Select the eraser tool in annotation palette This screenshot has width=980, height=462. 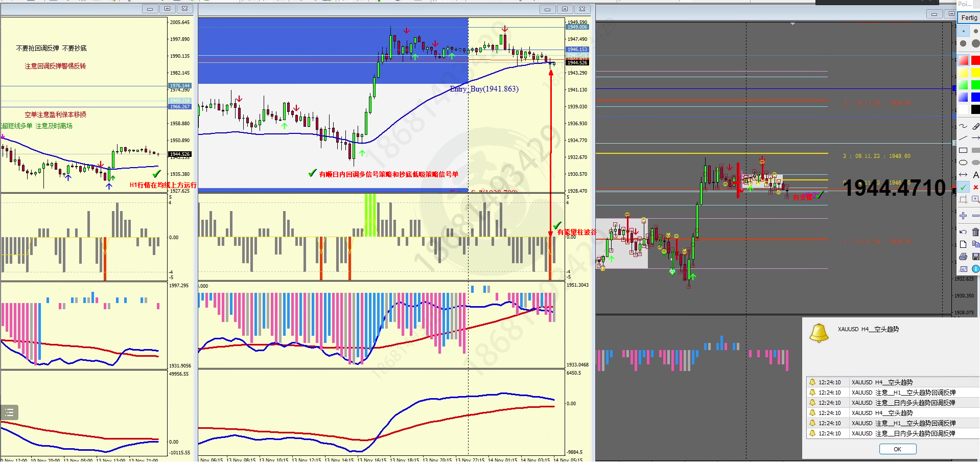975,126
